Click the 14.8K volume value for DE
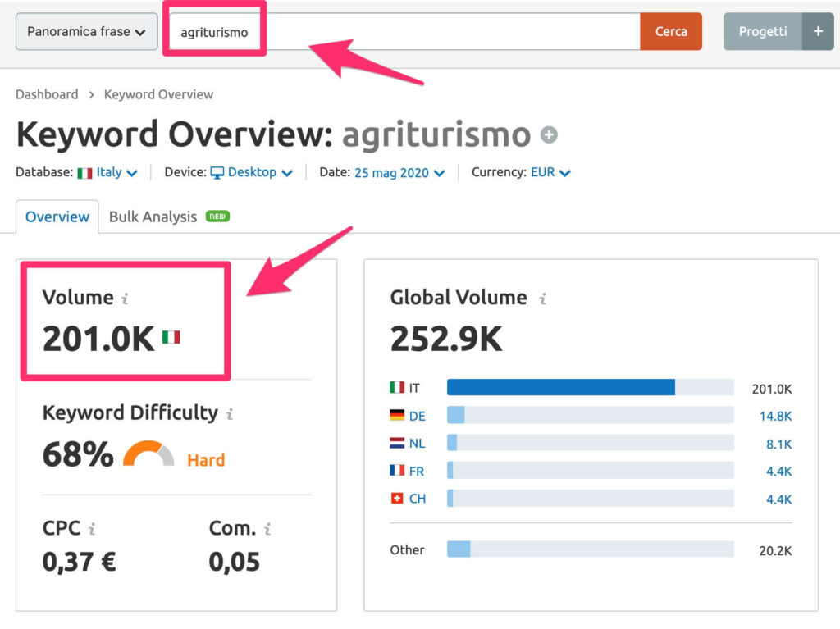840x629 pixels. (775, 417)
